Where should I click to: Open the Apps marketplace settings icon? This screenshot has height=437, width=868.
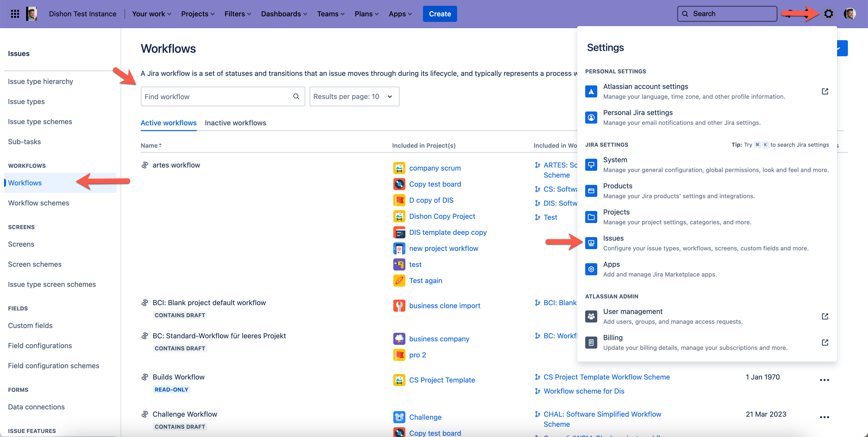[x=591, y=269]
